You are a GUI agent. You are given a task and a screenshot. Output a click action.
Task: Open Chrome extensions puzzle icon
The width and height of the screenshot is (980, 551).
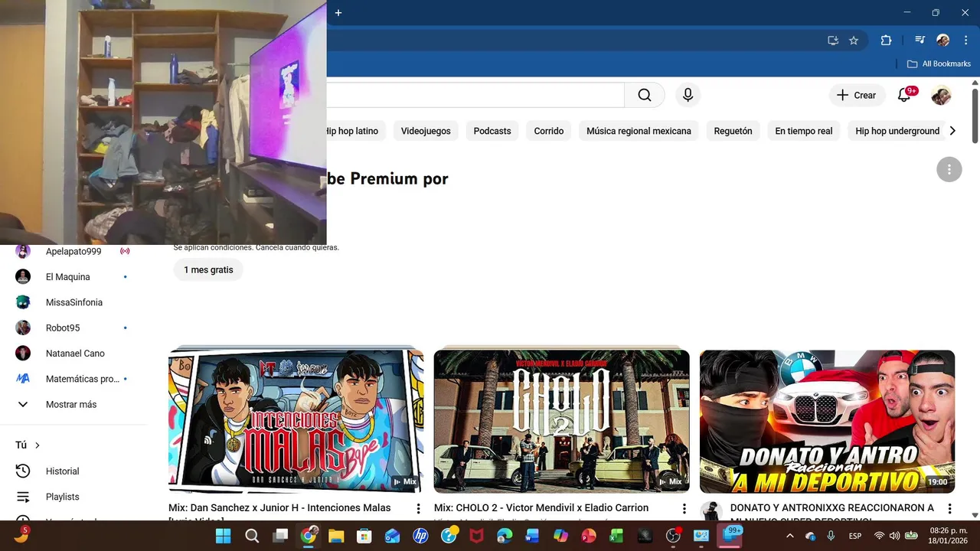(886, 41)
